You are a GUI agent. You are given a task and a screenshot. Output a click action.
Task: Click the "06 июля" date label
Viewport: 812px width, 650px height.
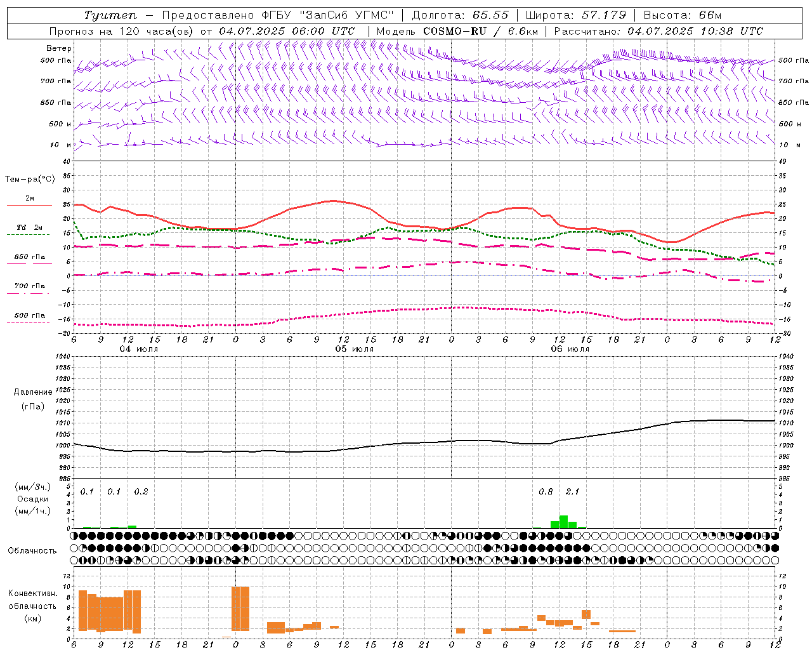point(570,349)
